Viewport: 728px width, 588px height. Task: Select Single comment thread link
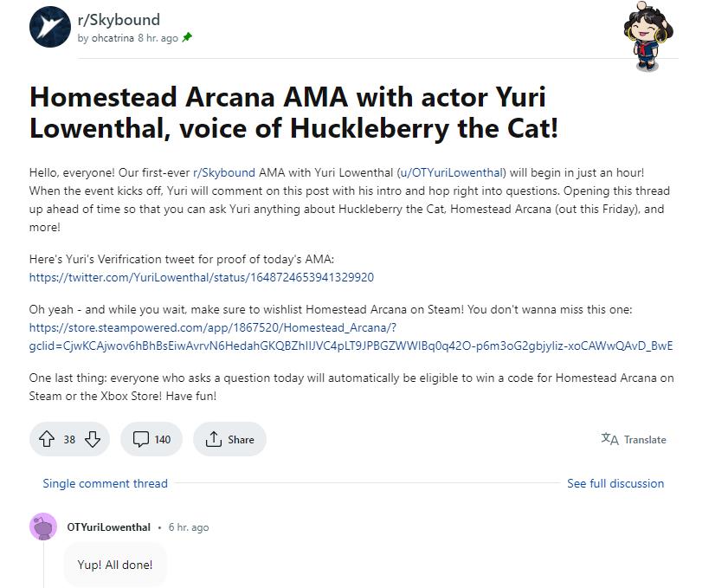click(x=105, y=483)
